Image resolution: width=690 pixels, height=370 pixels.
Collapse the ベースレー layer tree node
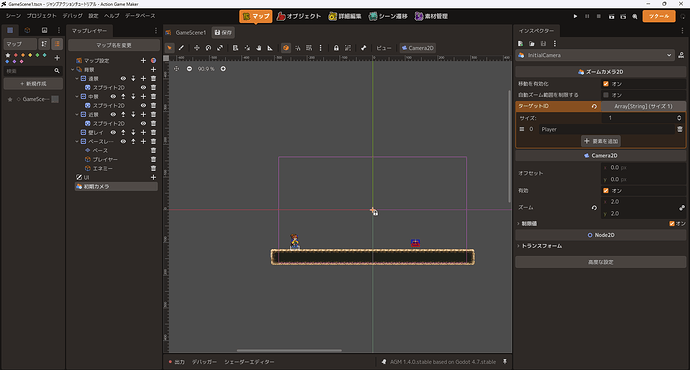tap(77, 141)
